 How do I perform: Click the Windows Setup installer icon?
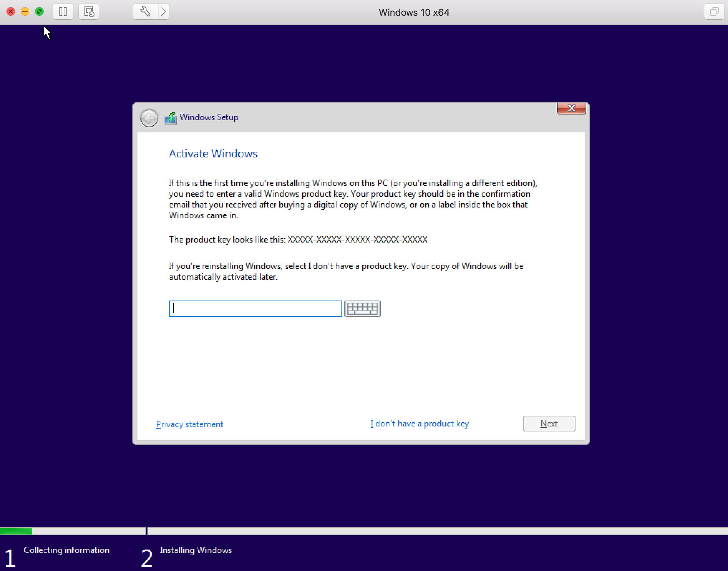tap(170, 118)
